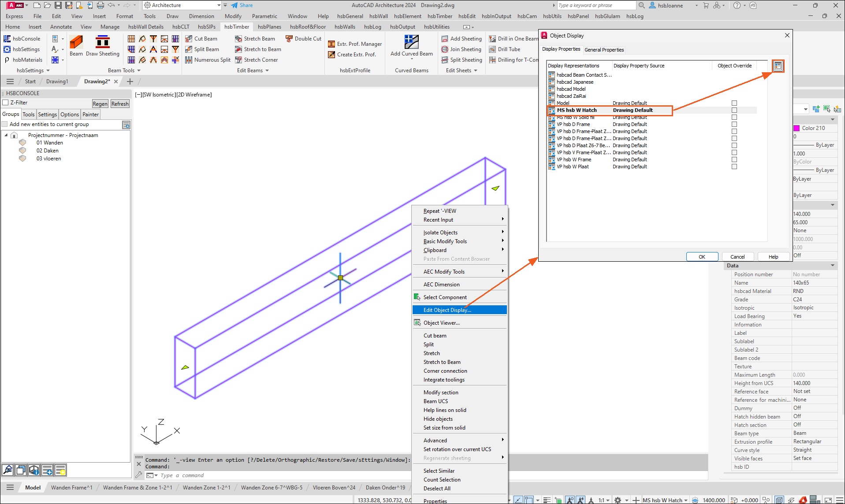The width and height of the screenshot is (845, 504).
Task: Click OK in Object Display dialog
Action: (702, 257)
